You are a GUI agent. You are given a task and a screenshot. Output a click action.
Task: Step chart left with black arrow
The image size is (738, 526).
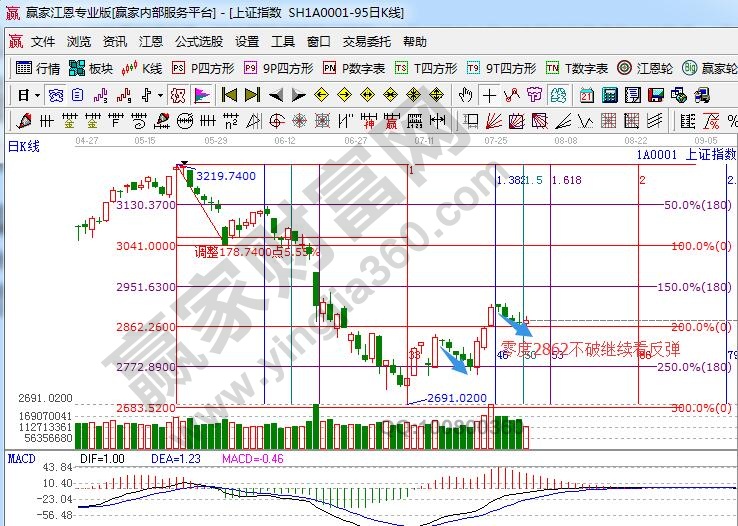tap(276, 96)
